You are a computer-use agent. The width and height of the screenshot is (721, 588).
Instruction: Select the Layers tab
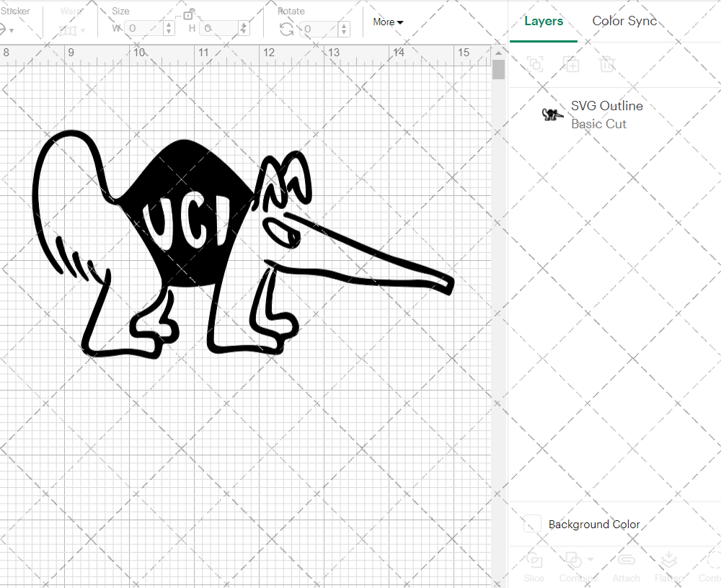[544, 21]
